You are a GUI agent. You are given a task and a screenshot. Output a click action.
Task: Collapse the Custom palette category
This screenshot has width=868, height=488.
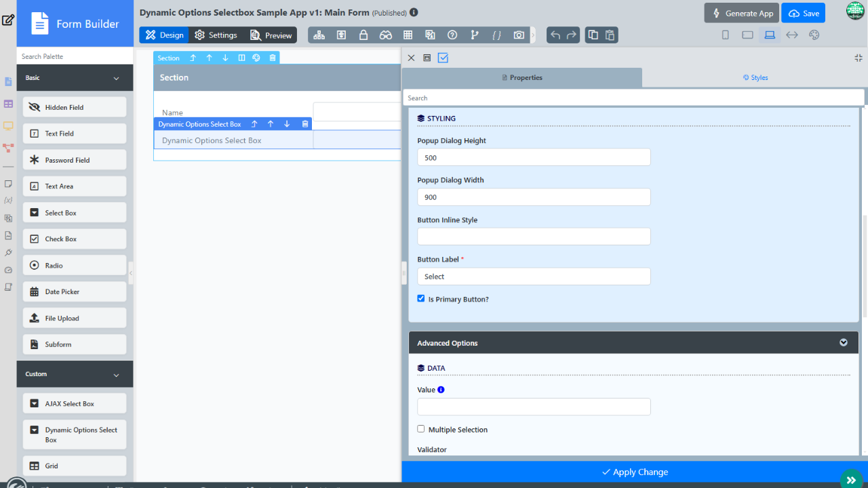click(x=116, y=375)
